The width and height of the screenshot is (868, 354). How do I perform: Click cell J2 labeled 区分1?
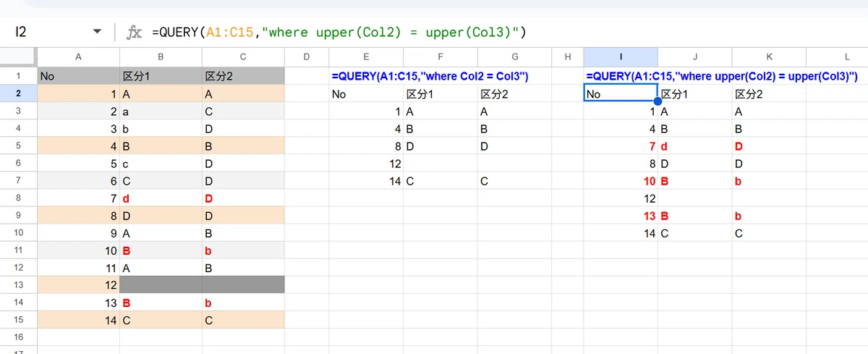point(695,93)
